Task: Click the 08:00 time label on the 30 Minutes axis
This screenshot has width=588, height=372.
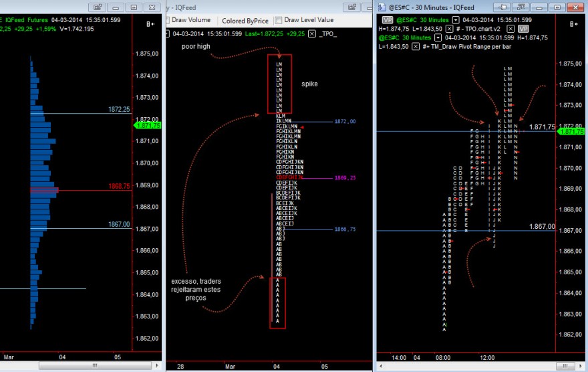Action: point(443,358)
